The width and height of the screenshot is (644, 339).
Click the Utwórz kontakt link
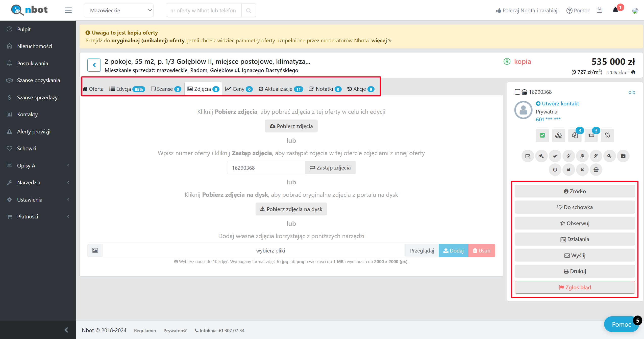[x=557, y=103]
